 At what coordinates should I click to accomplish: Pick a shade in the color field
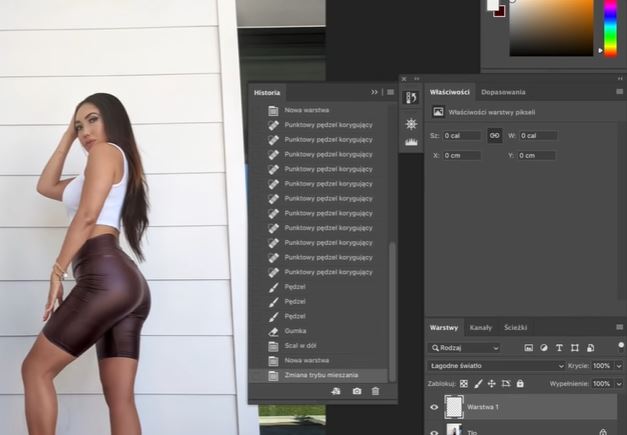click(551, 27)
